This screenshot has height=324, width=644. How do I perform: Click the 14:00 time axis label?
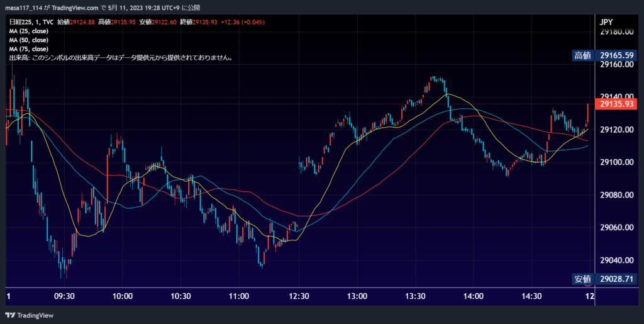473,296
